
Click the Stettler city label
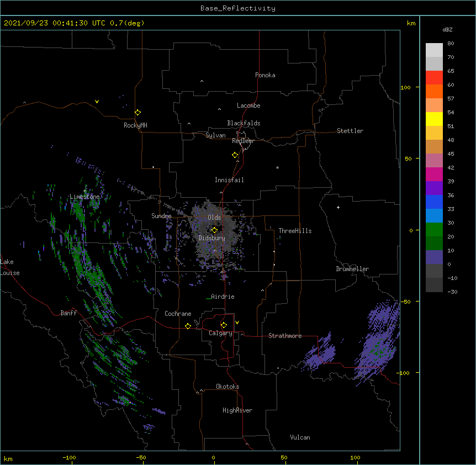tap(350, 131)
